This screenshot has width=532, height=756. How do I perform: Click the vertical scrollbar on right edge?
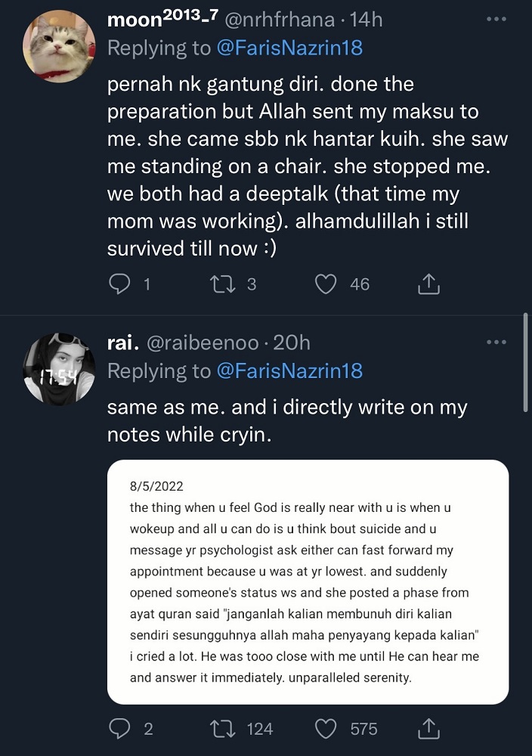point(526,363)
